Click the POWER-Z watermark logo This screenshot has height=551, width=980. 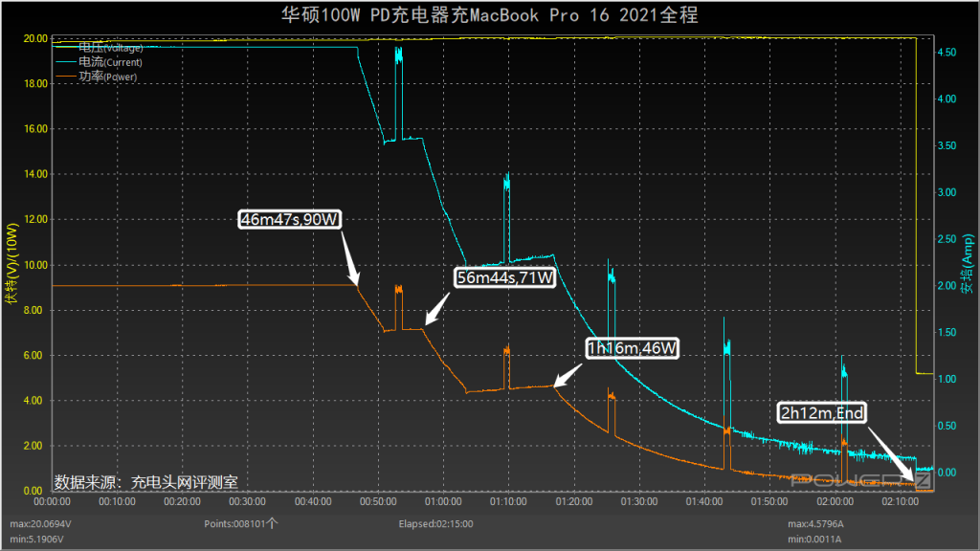[x=861, y=480]
